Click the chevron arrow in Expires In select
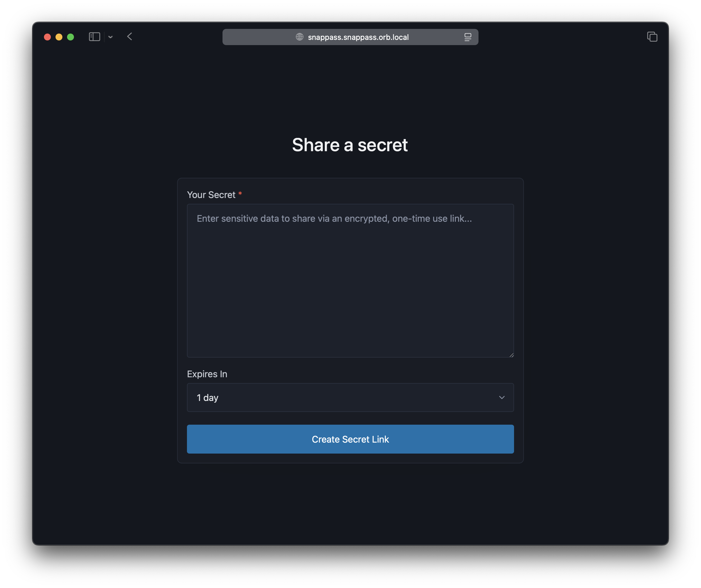 501,397
